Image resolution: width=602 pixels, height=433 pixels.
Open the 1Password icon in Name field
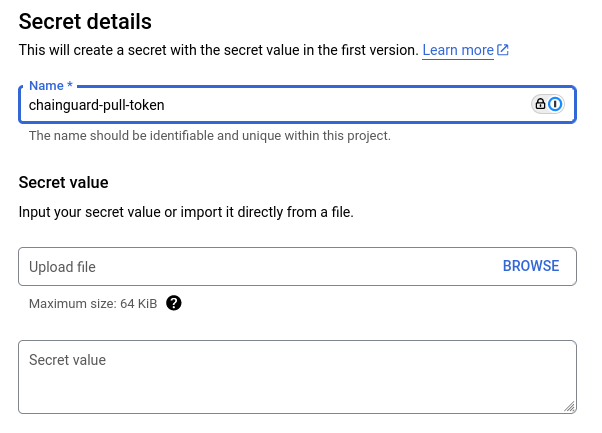coord(556,104)
